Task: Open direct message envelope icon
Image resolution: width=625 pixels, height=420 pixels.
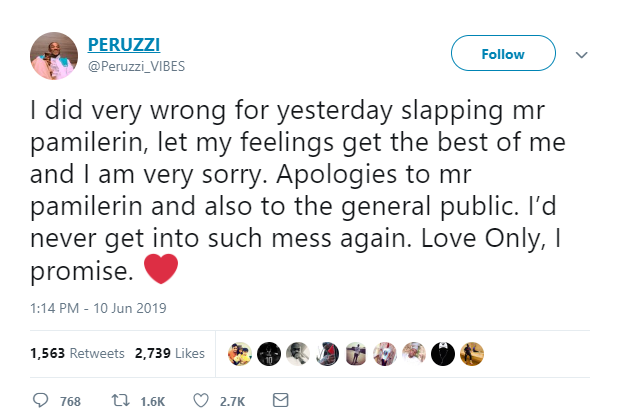Action: pos(280,400)
